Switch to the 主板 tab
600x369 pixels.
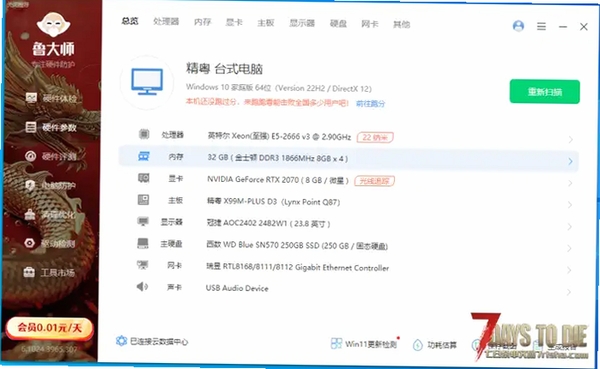(x=266, y=23)
